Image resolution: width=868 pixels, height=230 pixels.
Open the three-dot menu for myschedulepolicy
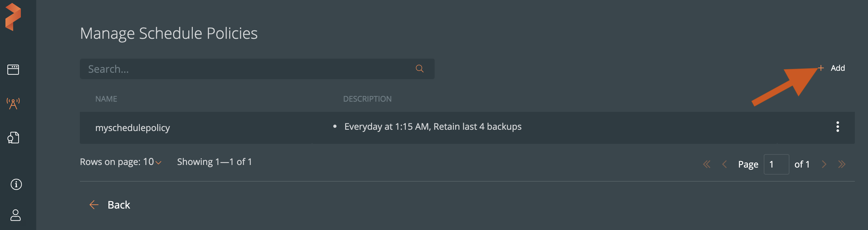tap(837, 127)
